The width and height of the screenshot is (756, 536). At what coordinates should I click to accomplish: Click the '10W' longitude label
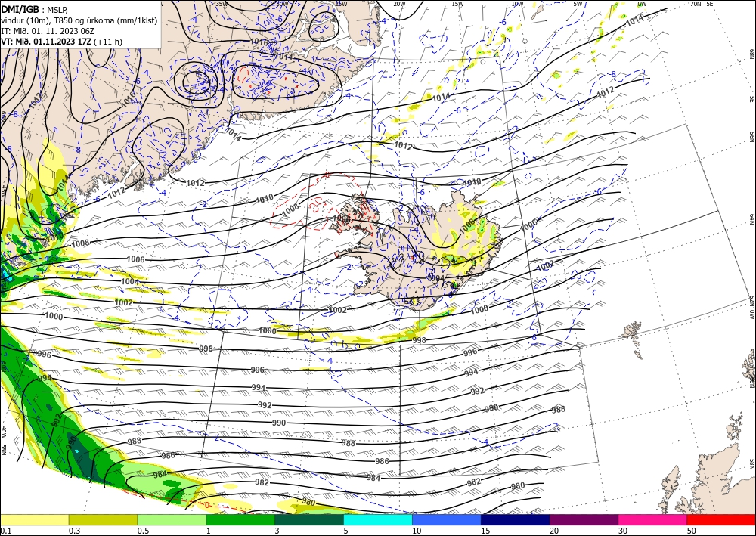(517, 4)
